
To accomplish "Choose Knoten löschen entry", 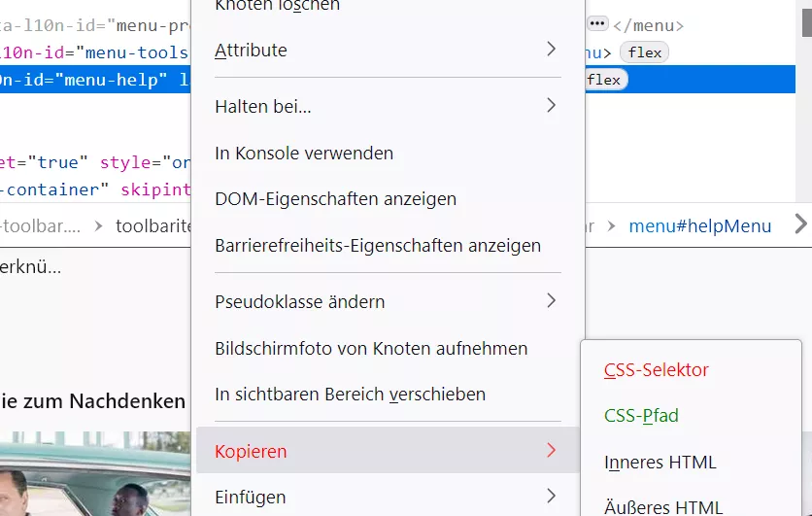I will pos(388,7).
